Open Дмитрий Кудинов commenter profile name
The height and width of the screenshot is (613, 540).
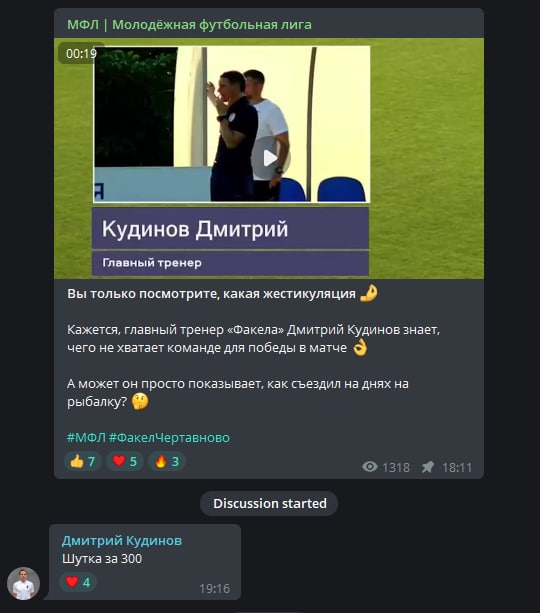122,540
